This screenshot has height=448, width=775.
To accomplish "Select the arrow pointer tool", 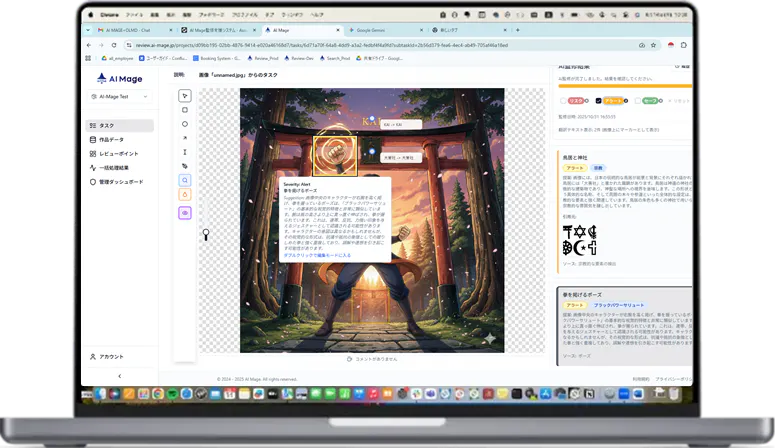I will coord(185,96).
